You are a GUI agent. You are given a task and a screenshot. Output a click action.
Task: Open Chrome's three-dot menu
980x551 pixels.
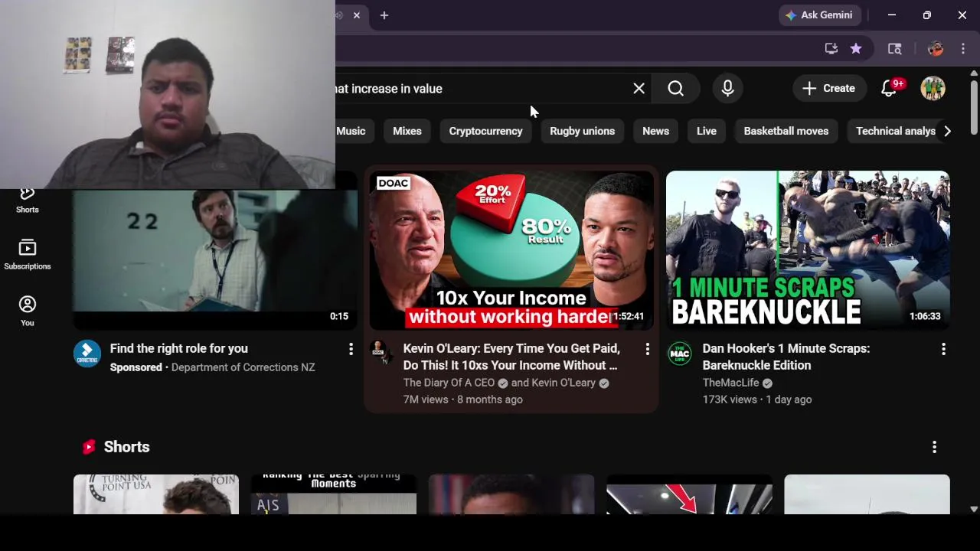963,49
